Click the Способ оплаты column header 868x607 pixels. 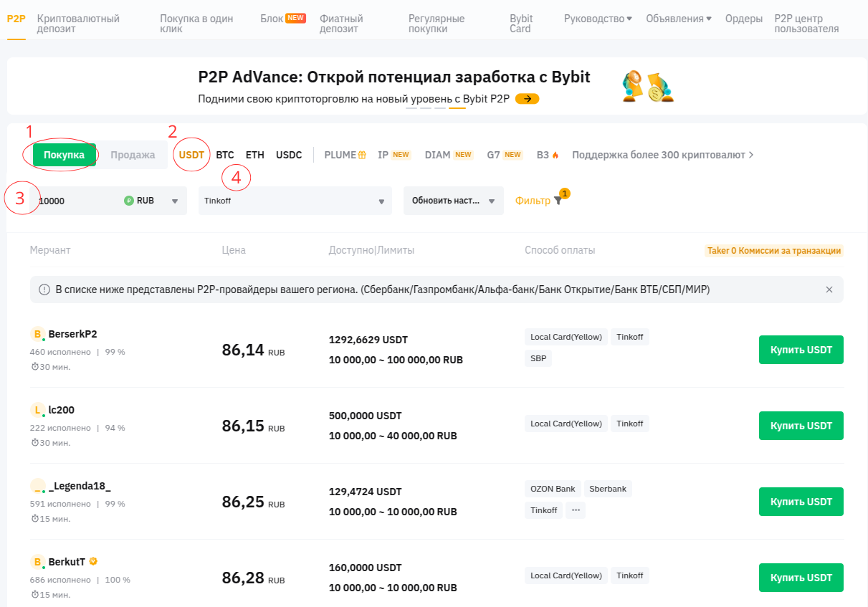tap(560, 250)
